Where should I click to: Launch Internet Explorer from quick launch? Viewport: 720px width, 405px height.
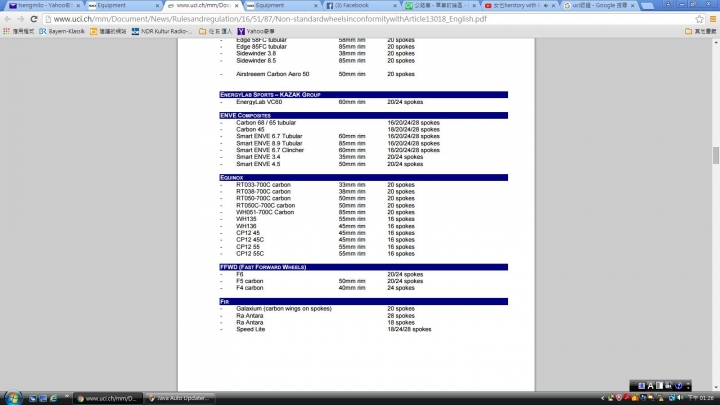point(53,399)
